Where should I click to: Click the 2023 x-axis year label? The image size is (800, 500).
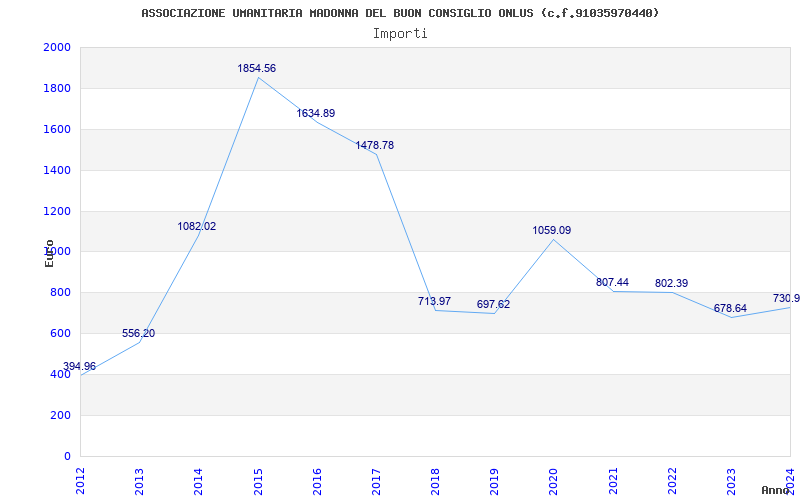coord(731,481)
